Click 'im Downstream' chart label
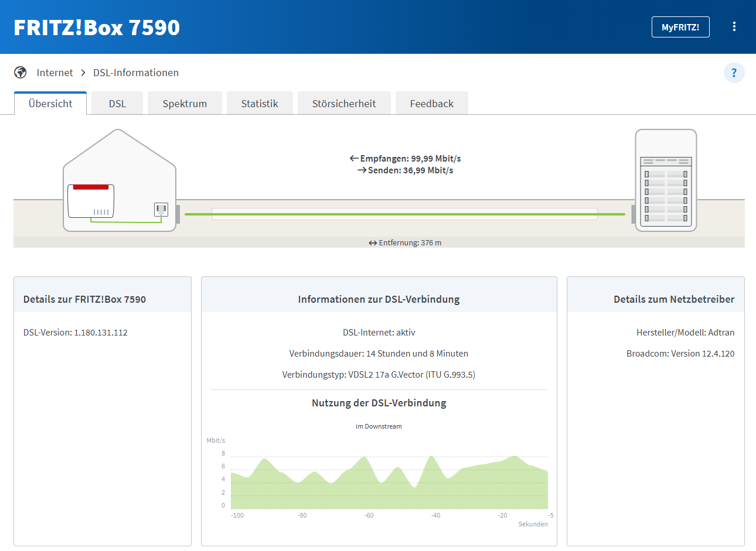Viewport: 756px width, 551px height. (379, 426)
